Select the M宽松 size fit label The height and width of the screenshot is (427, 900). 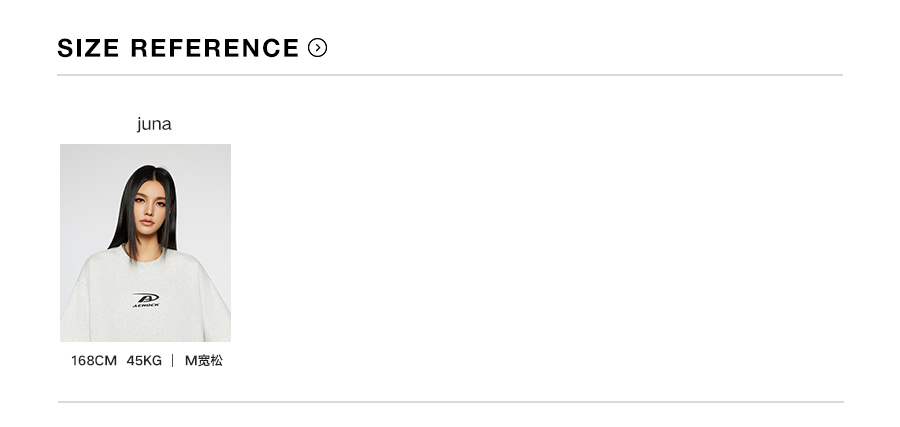pyautogui.click(x=204, y=360)
